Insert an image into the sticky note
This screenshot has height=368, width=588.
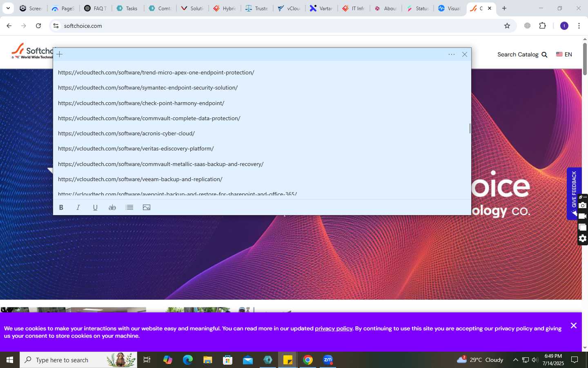tap(147, 207)
